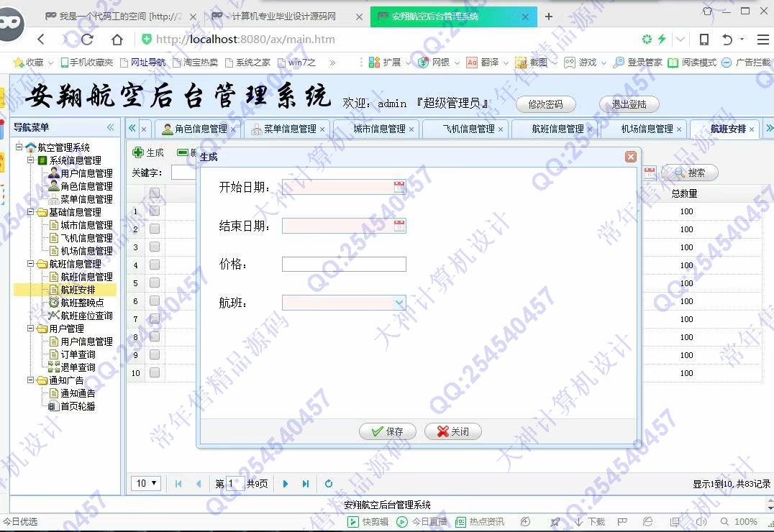Click the 快剪辑 status bar icon
This screenshot has width=774, height=532.
point(353,522)
